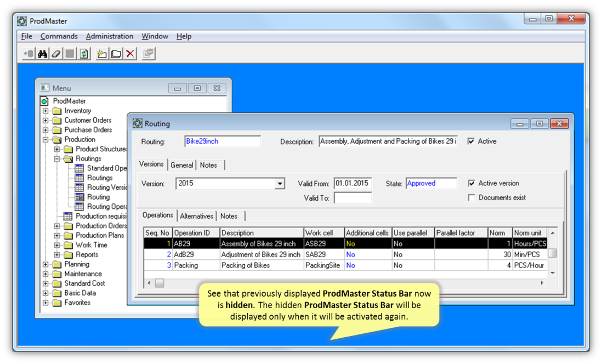Click the grey left-arrow icon in the toolbar
This screenshot has height=364, width=602.
(x=29, y=54)
